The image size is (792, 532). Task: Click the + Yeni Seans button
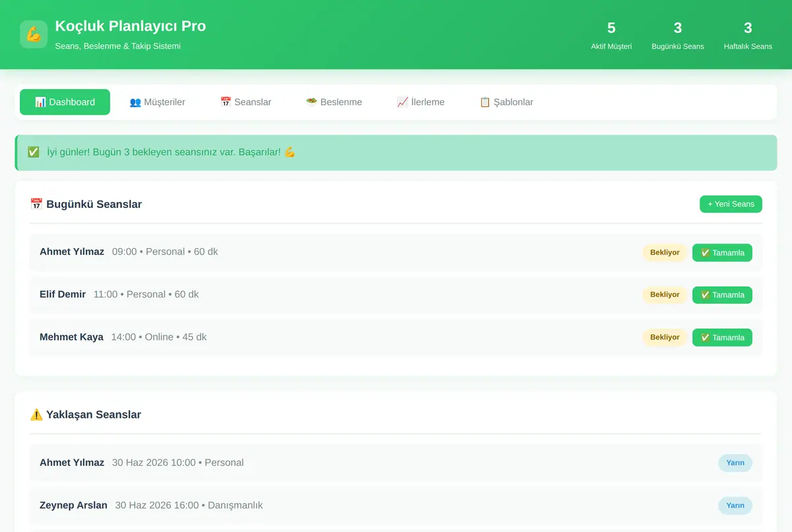(731, 204)
